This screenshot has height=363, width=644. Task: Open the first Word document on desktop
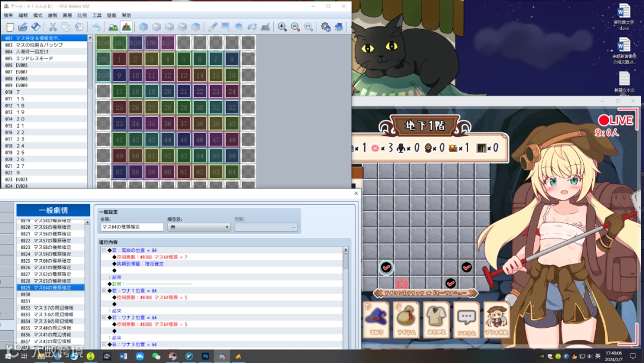click(x=624, y=17)
